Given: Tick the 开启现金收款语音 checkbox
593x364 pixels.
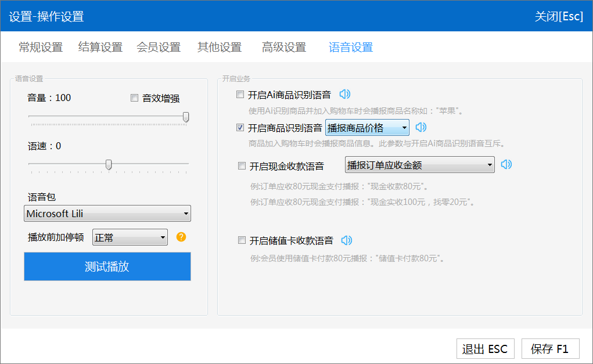Looking at the screenshot, I should click(242, 166).
